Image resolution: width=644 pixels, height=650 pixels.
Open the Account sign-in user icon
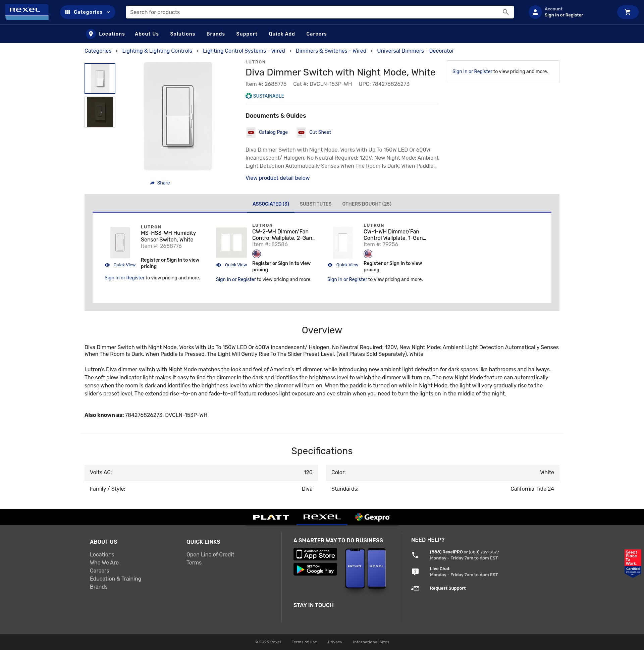point(535,12)
